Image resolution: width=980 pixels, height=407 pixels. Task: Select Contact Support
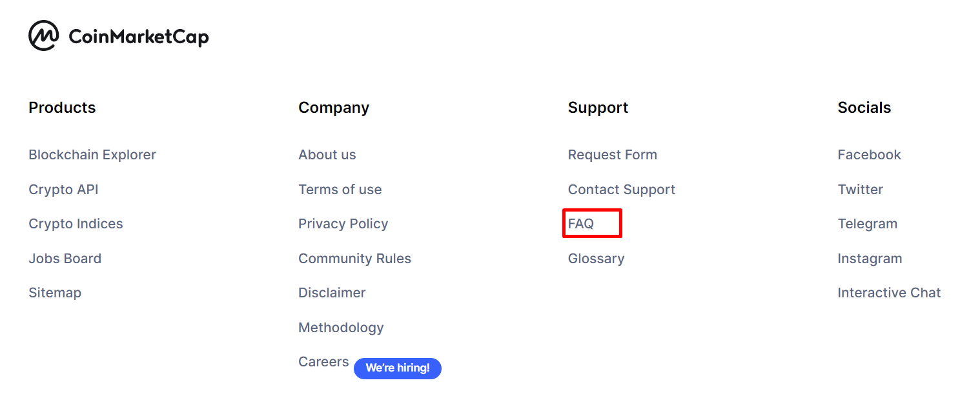pyautogui.click(x=621, y=190)
